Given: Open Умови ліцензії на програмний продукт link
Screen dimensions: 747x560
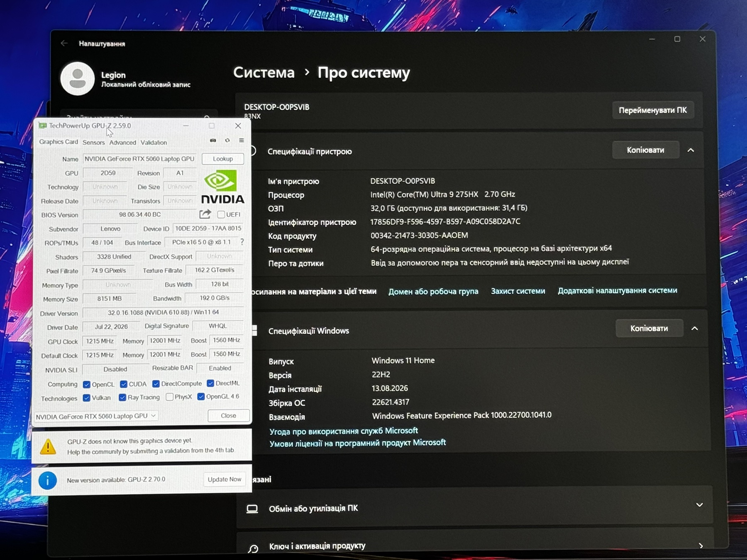Looking at the screenshot, I should (x=358, y=443).
